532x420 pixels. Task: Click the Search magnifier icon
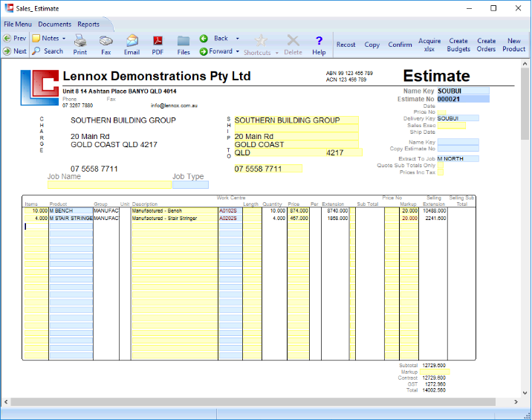tap(36, 51)
